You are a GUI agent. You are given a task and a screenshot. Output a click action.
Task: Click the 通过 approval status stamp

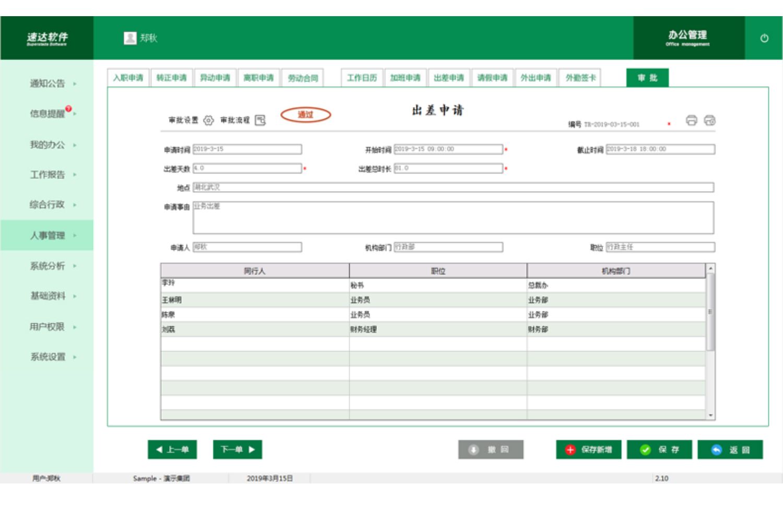306,115
